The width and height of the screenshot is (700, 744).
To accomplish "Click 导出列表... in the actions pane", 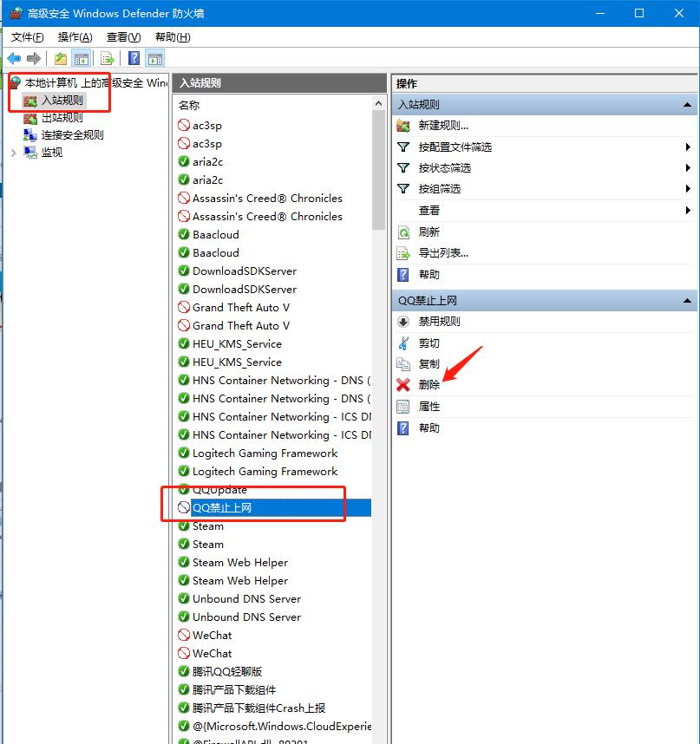I will tap(443, 253).
